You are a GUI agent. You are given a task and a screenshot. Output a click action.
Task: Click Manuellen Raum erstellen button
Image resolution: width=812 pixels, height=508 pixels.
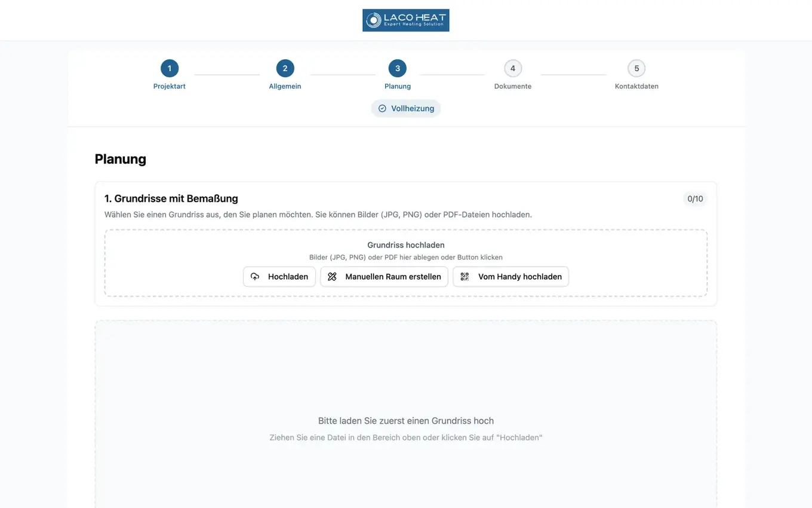(385, 277)
